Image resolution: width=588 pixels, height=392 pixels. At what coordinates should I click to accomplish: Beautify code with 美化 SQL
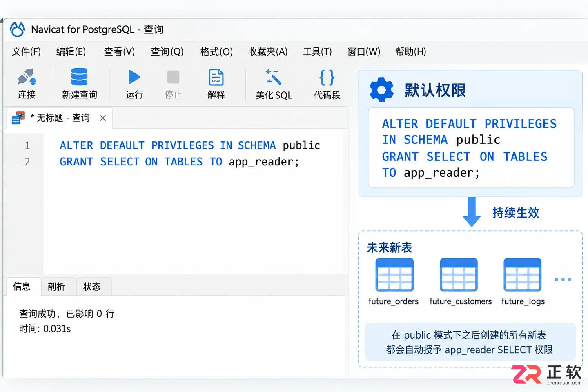point(274,84)
